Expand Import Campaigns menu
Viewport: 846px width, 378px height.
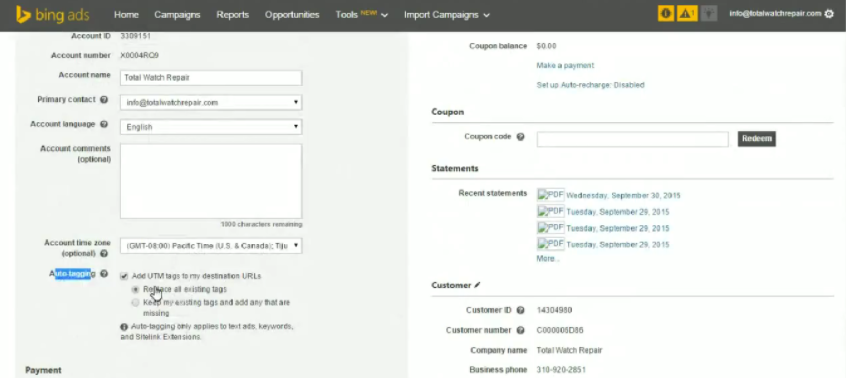(x=447, y=15)
